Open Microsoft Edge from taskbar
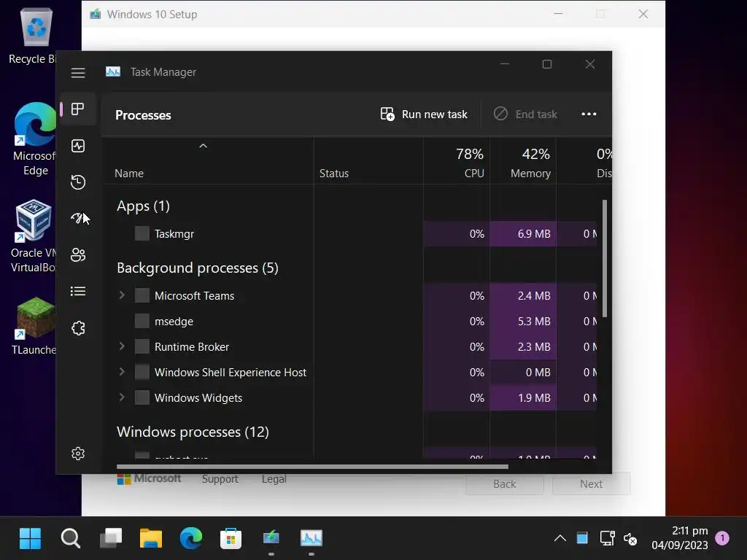Image resolution: width=747 pixels, height=560 pixels. [191, 539]
